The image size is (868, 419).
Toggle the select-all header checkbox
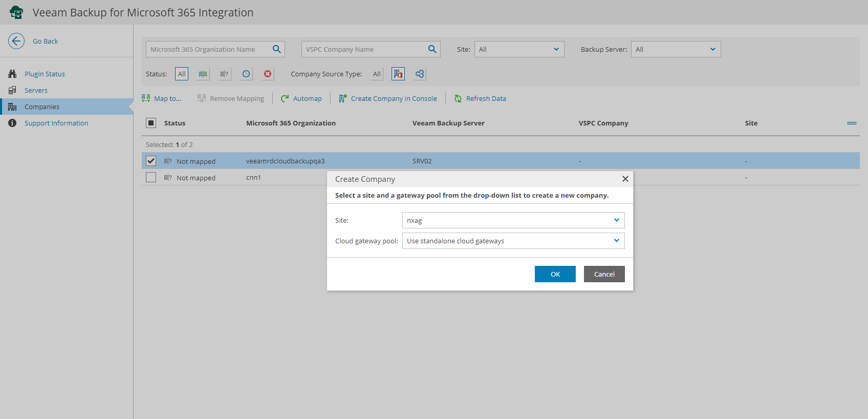151,123
